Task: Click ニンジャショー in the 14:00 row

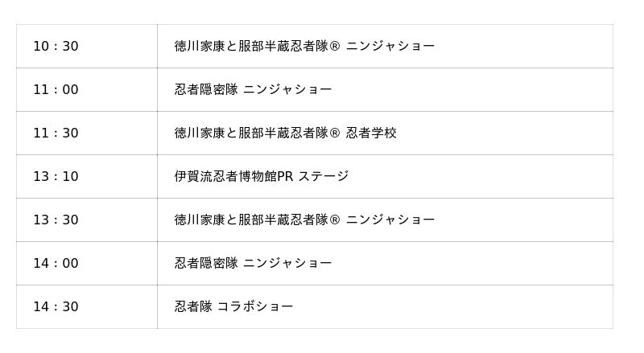Action: (287, 264)
